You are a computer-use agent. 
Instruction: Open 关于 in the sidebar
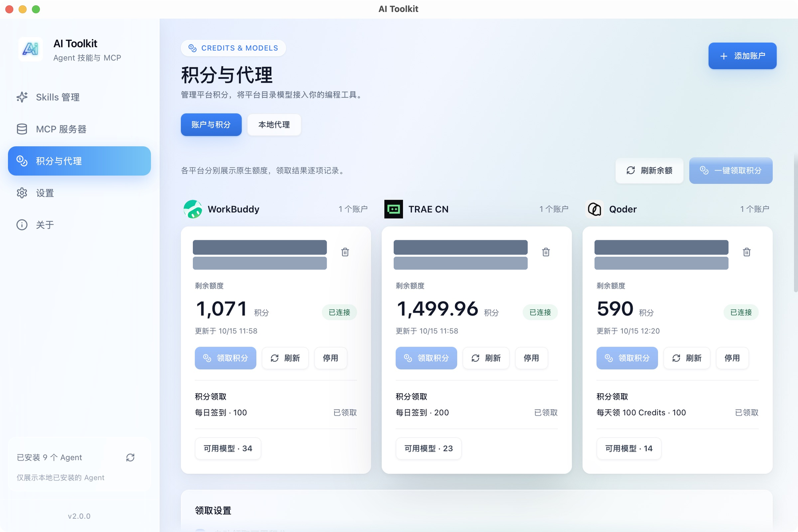tap(79, 225)
